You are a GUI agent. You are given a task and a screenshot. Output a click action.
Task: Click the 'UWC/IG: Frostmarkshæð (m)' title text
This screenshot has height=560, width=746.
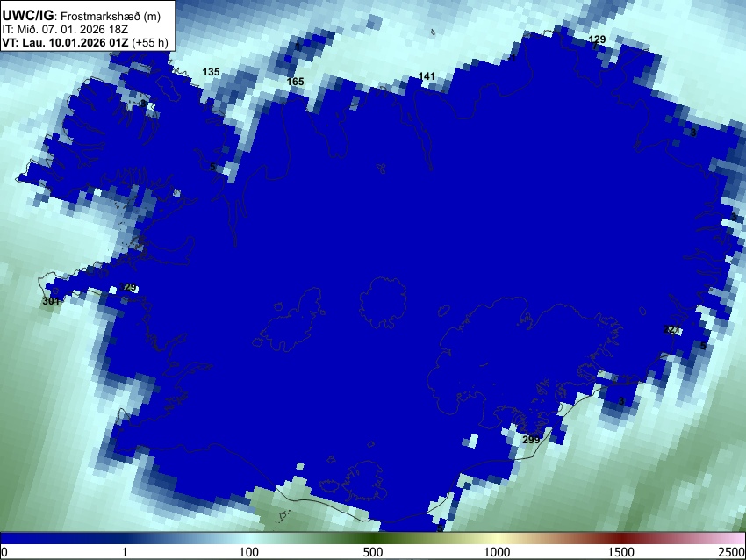[82, 16]
